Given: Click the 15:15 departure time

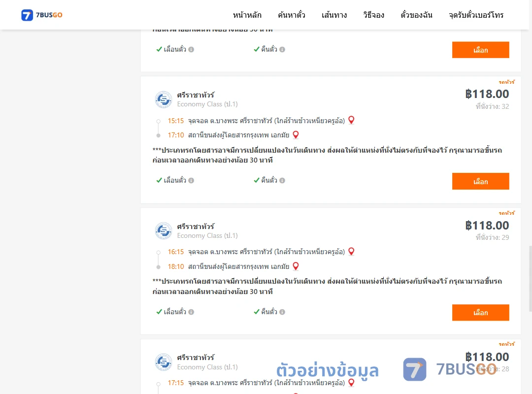Looking at the screenshot, I should 176,121.
